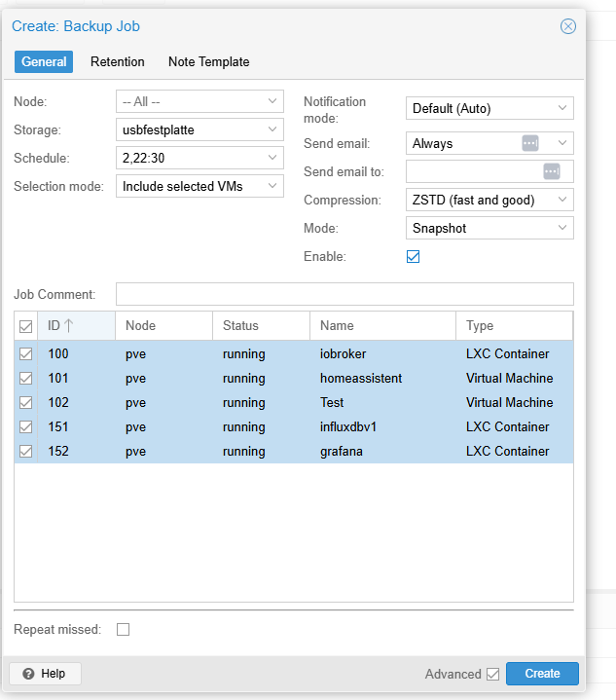
Task: Click the ellipsis icon in Send email to field
Action: pos(552,171)
